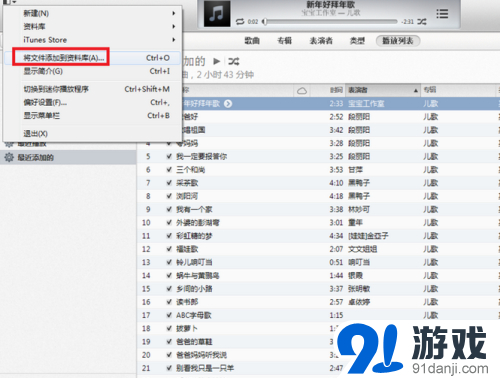Uncheck the checkbox for 福娃歌
The height and width of the screenshot is (378, 500).
click(x=169, y=249)
